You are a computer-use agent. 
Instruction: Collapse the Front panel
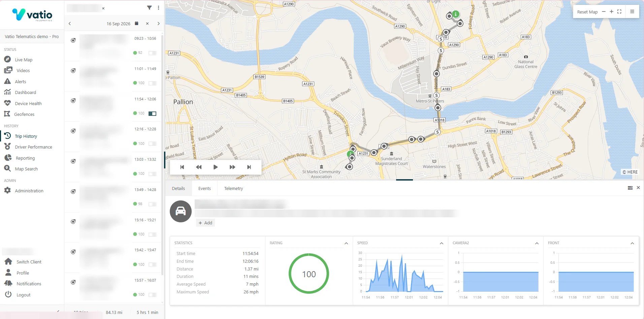click(x=632, y=243)
